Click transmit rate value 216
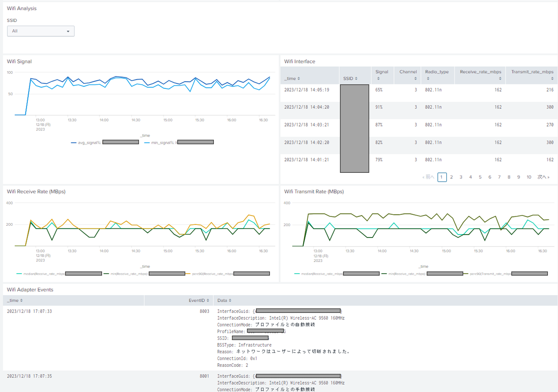This screenshot has width=558, height=392. (550, 90)
